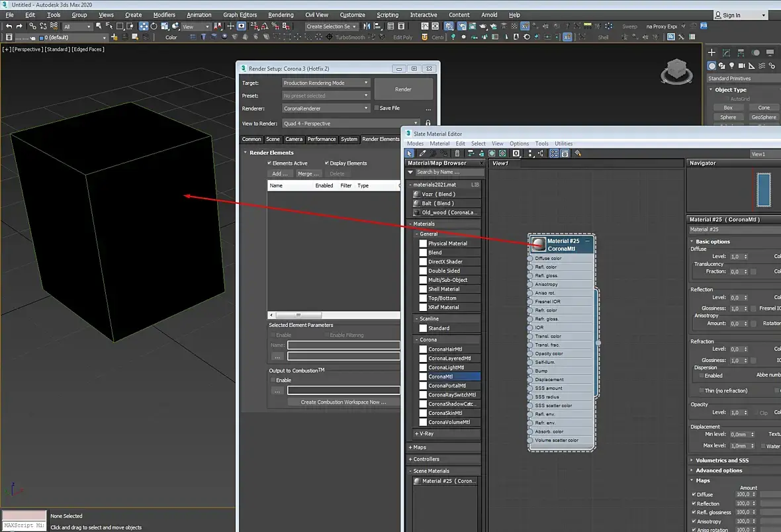
Task: Toggle the Elements Active checkbox
Action: [x=269, y=163]
